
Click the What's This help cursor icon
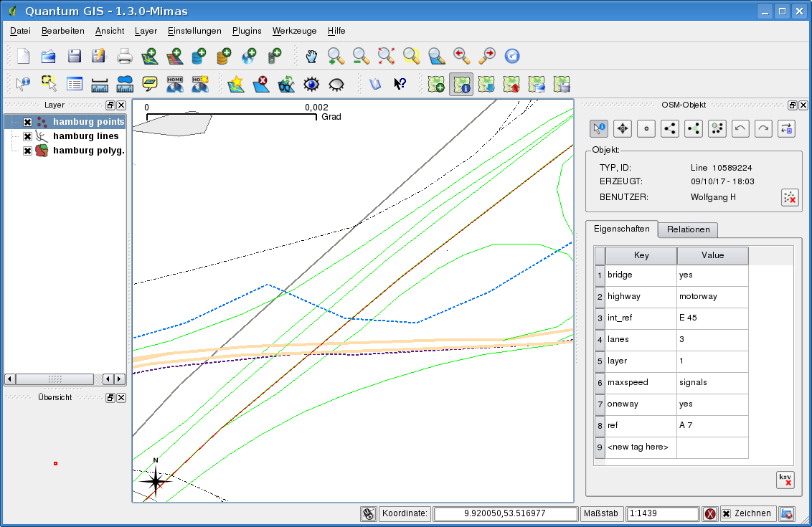tap(400, 84)
